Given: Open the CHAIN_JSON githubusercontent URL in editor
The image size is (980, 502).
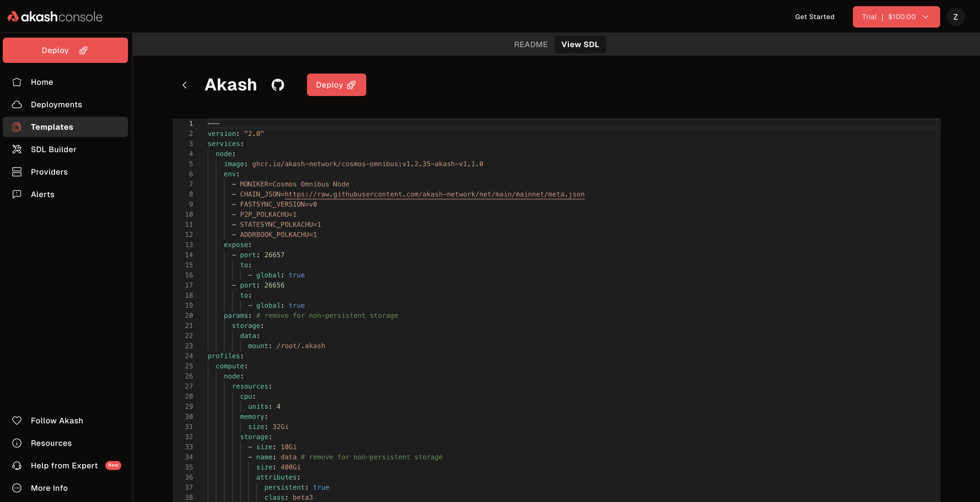Looking at the screenshot, I should [x=434, y=195].
